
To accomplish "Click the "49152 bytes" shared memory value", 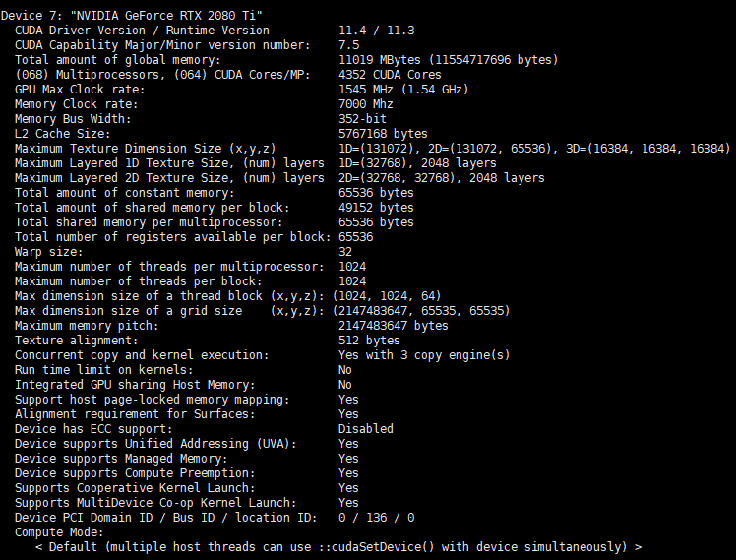I will (376, 207).
